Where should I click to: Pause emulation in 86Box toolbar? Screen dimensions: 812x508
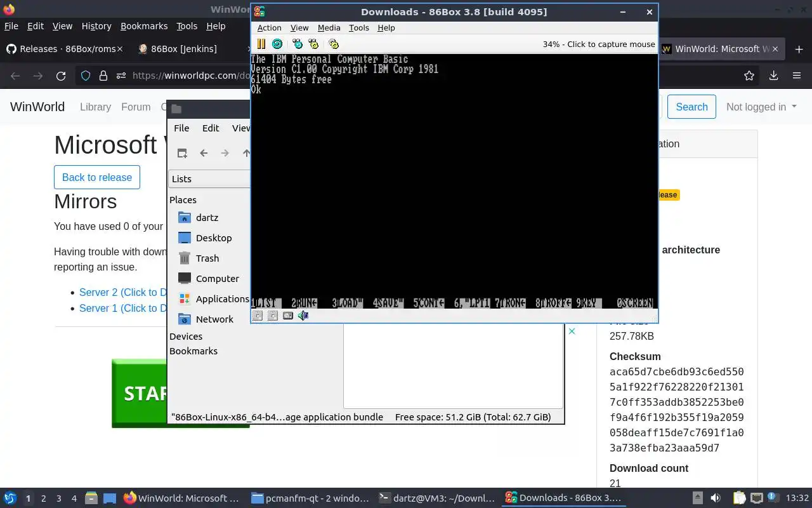point(261,44)
